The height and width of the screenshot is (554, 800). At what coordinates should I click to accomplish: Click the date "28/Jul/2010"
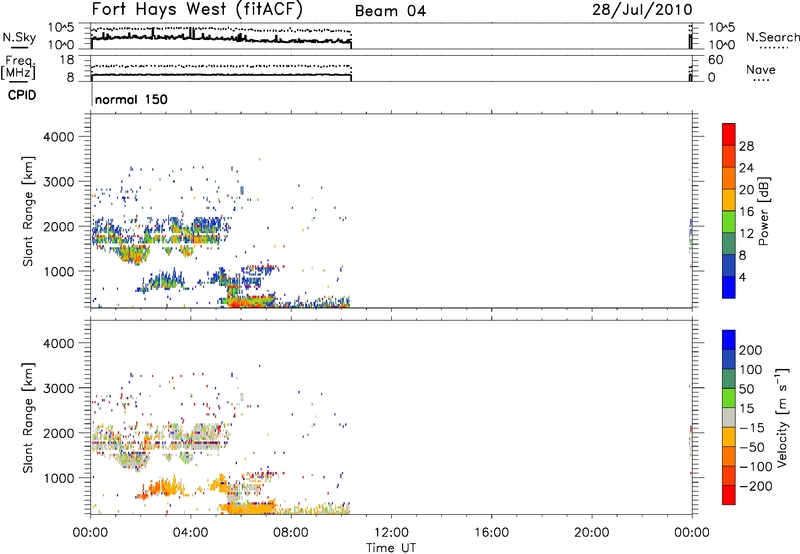(642, 10)
